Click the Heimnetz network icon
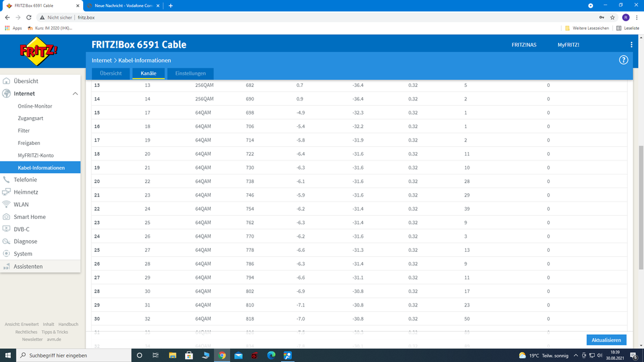This screenshot has width=644, height=362. tap(6, 192)
